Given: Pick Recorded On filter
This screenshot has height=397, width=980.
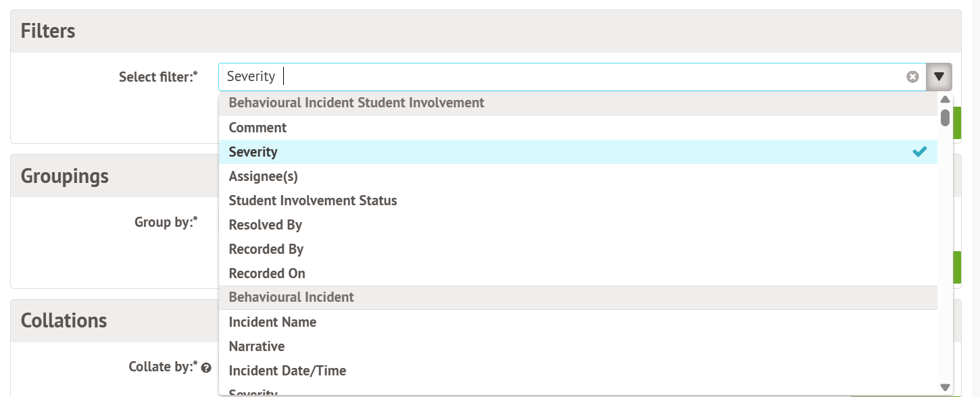Looking at the screenshot, I should click(267, 273).
